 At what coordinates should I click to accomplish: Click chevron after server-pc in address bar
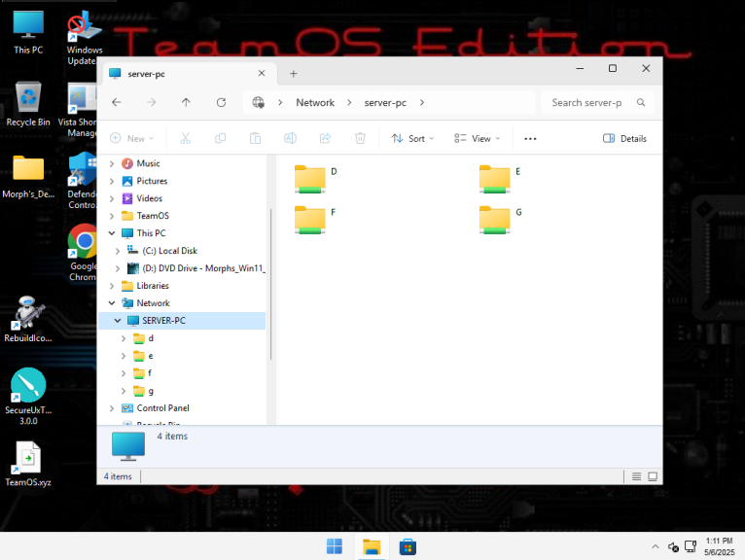(x=422, y=103)
